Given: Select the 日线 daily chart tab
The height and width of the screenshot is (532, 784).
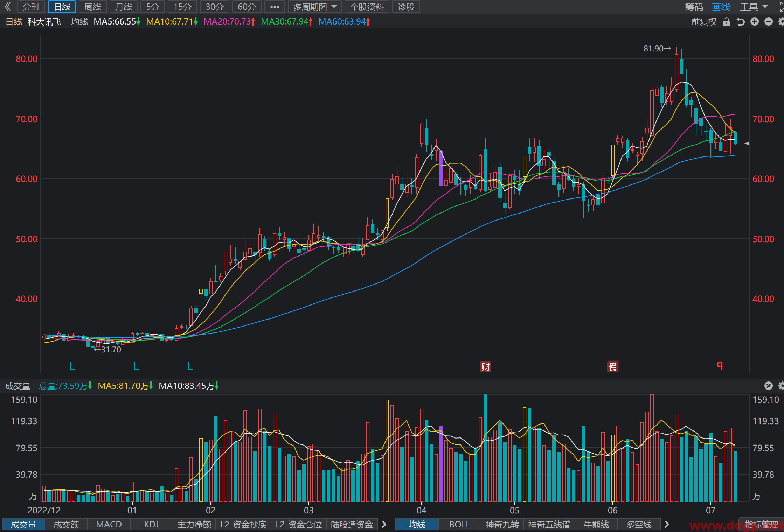Looking at the screenshot, I should point(62,7).
